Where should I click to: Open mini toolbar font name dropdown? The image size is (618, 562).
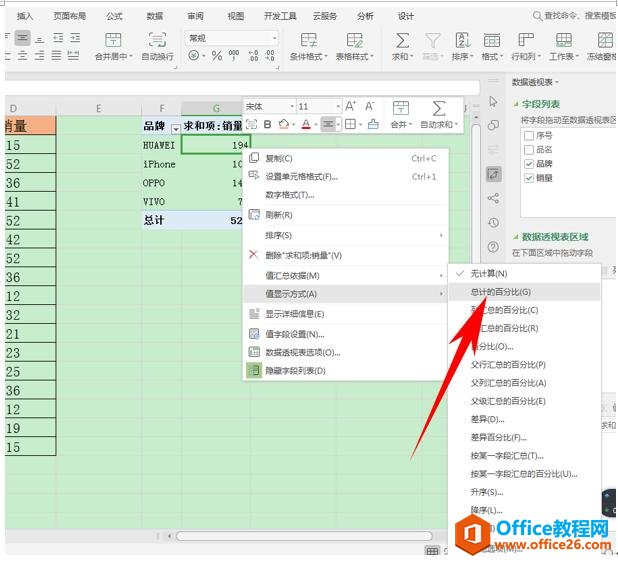click(292, 106)
